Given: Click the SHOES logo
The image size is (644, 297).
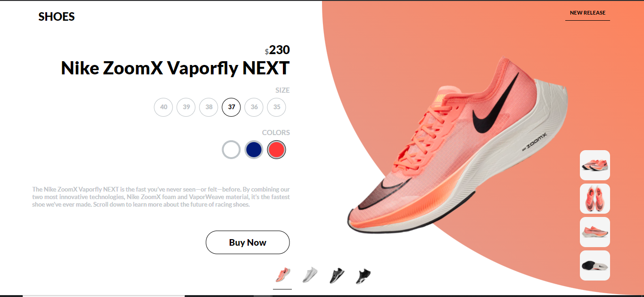Looking at the screenshot, I should click(x=57, y=17).
